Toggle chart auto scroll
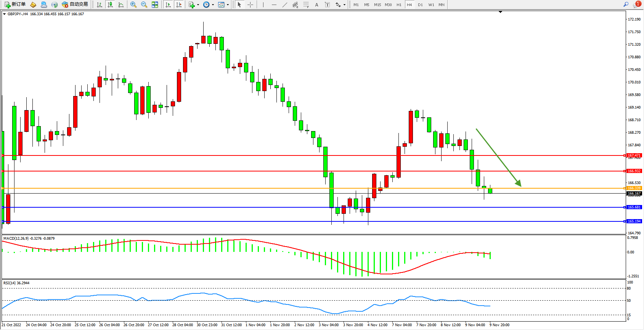The width and height of the screenshot is (644, 330). (168, 5)
